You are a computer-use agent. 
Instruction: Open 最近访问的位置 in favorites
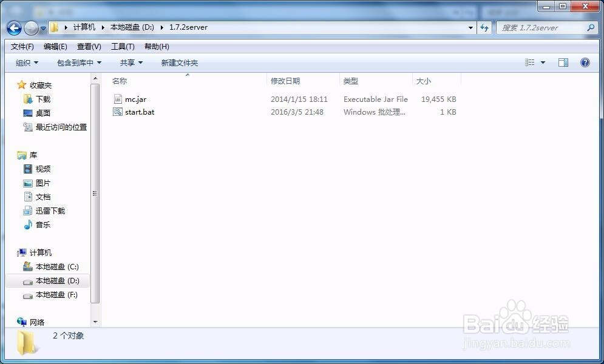pyautogui.click(x=61, y=127)
